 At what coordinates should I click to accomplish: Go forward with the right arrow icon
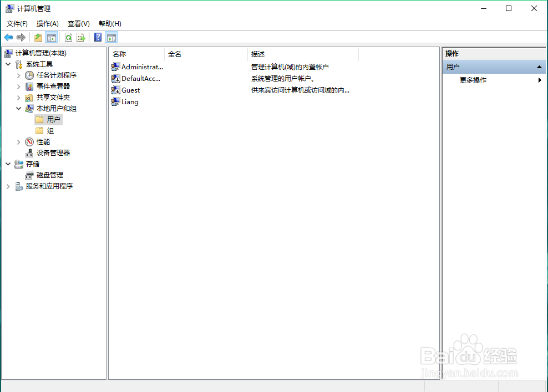[x=21, y=37]
